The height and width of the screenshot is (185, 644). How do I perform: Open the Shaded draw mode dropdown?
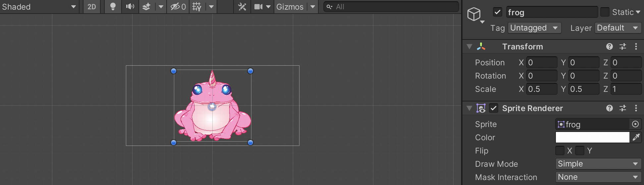click(39, 7)
